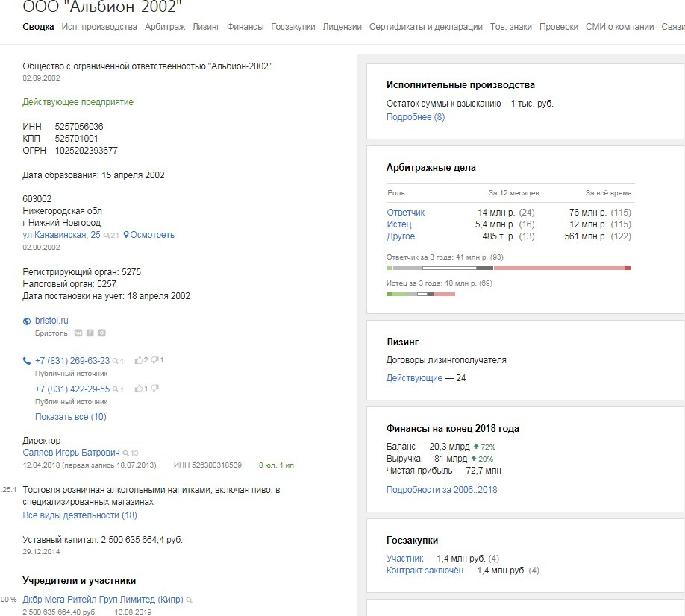Viewport: 685px width, 616px height.
Task: Thumbs down for phone +7 (831) 269-63-23
Action: (154, 360)
